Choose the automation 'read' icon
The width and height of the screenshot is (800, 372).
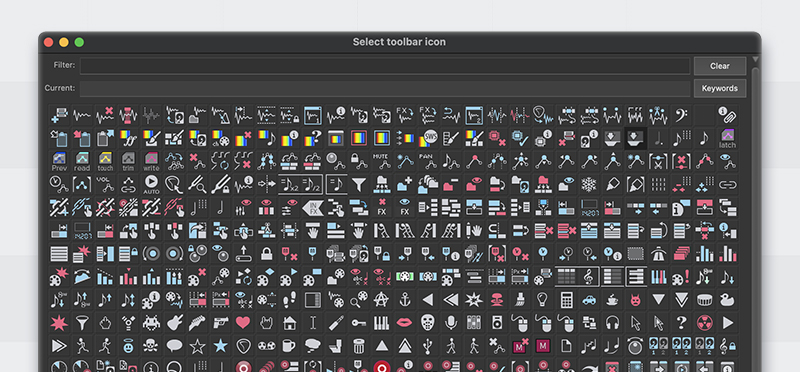point(82,161)
